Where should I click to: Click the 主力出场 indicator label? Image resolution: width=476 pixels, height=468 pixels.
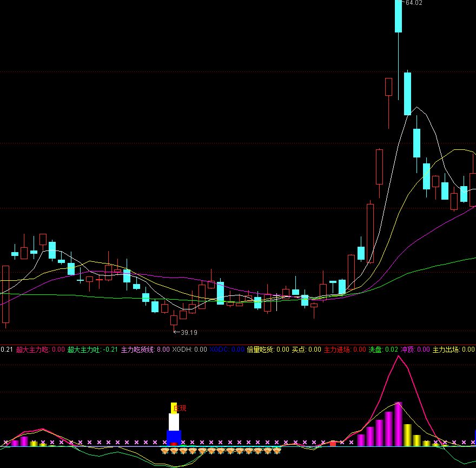click(x=446, y=350)
